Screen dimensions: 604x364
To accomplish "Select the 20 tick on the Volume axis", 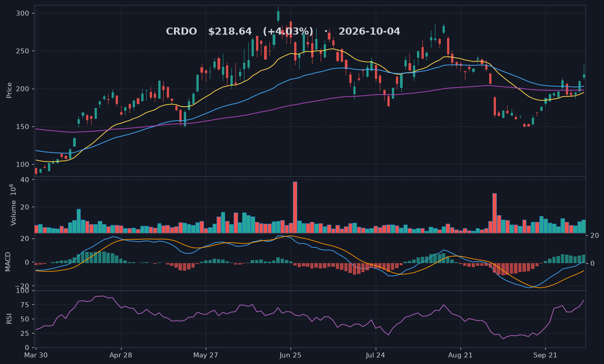I will tap(25, 207).
